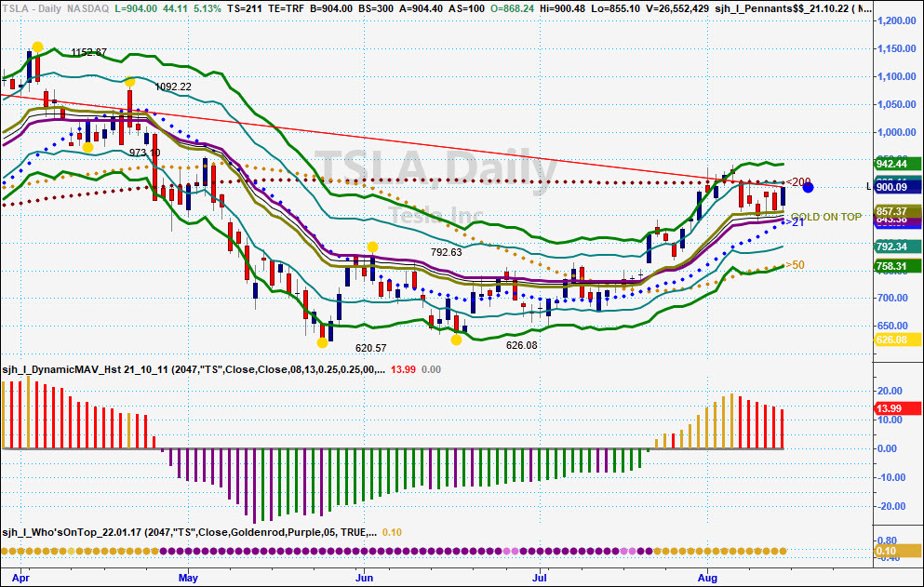This screenshot has height=587, width=924.
Task: Click the Jun label on the date axis
Action: [364, 578]
